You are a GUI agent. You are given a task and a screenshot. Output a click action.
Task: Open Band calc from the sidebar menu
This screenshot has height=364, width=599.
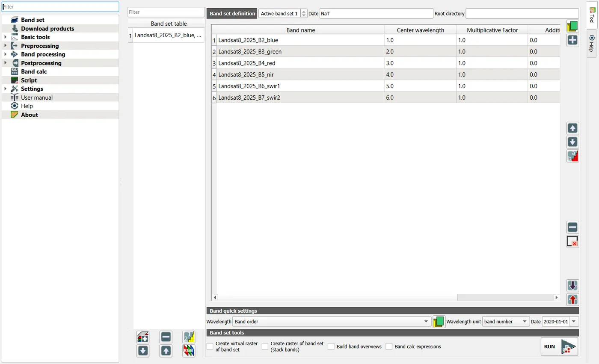(x=34, y=71)
